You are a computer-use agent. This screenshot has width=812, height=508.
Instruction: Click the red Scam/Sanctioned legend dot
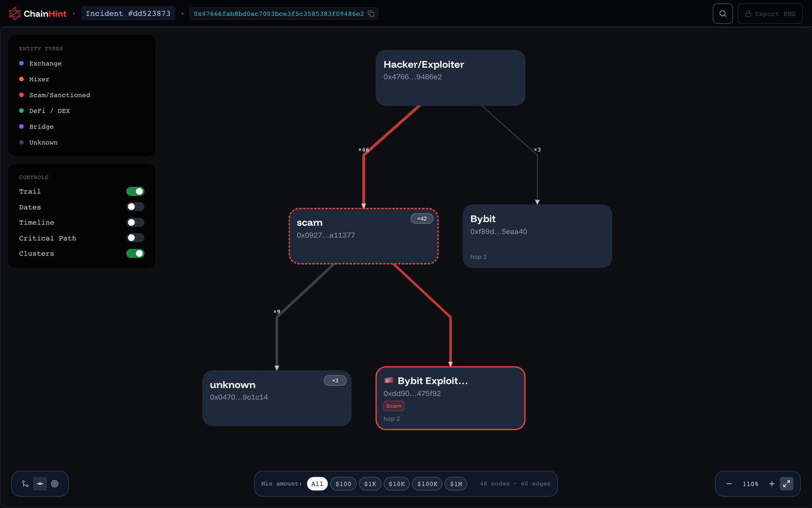click(x=21, y=95)
